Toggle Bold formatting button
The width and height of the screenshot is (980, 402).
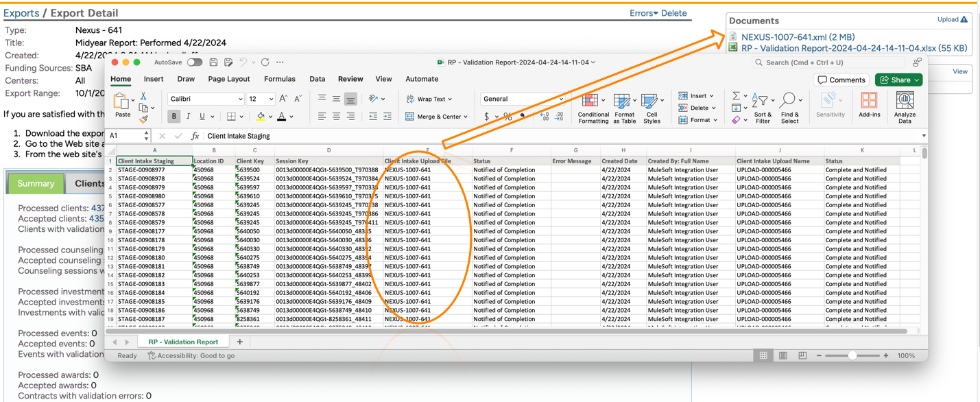tap(174, 117)
